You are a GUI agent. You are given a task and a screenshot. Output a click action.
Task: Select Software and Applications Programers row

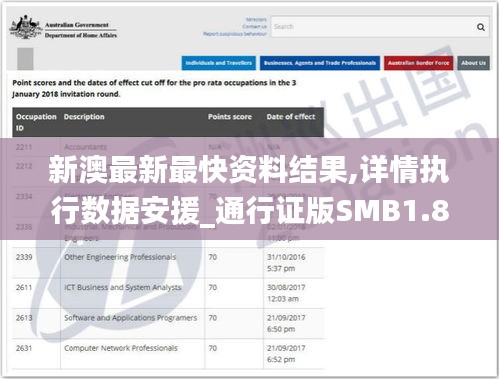[x=168, y=323]
